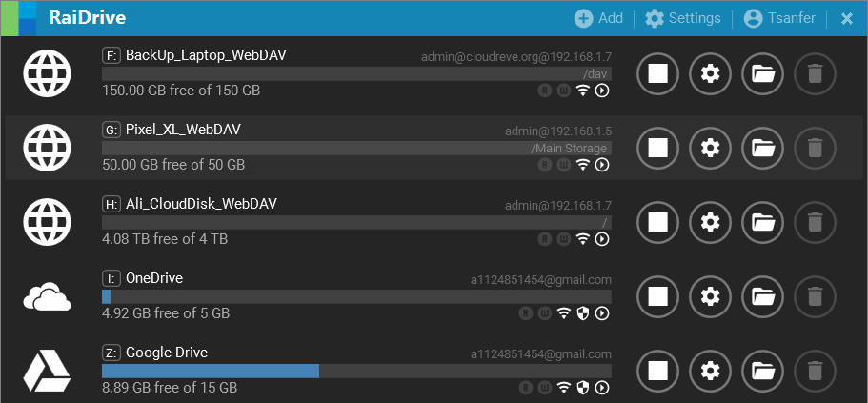This screenshot has height=403, width=868.
Task: Open settings gear for Pixel_XL_WebDAV drive
Action: click(710, 148)
